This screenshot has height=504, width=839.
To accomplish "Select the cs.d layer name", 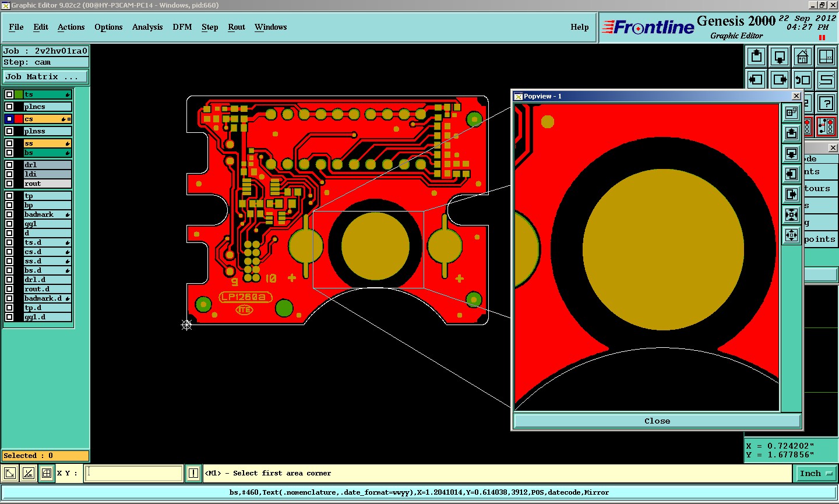I will (48, 252).
